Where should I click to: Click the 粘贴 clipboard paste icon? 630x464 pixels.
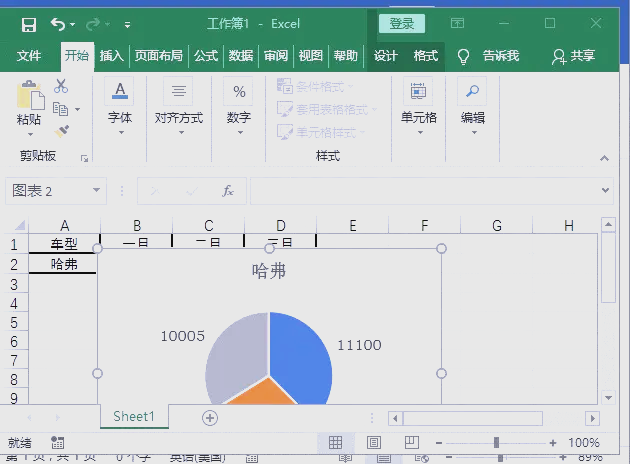(x=30, y=95)
